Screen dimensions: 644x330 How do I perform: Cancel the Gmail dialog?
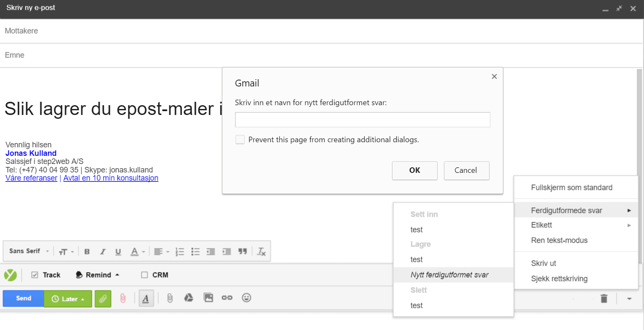[x=467, y=170]
